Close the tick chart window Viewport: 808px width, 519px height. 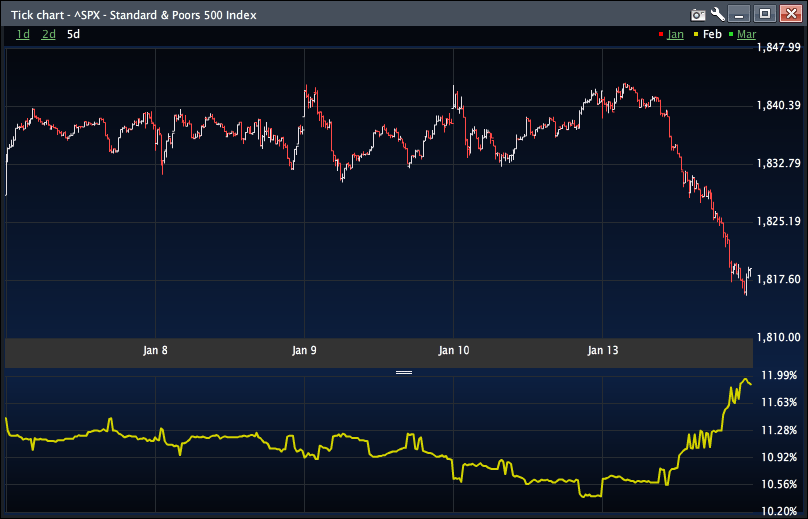pos(790,14)
